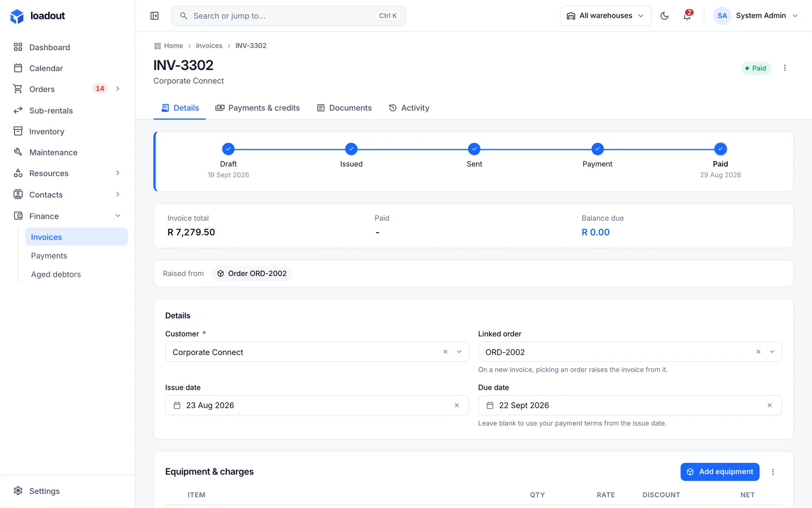Screen dimensions: 812x508
Task: Click the Paid status badge
Action: click(756, 68)
